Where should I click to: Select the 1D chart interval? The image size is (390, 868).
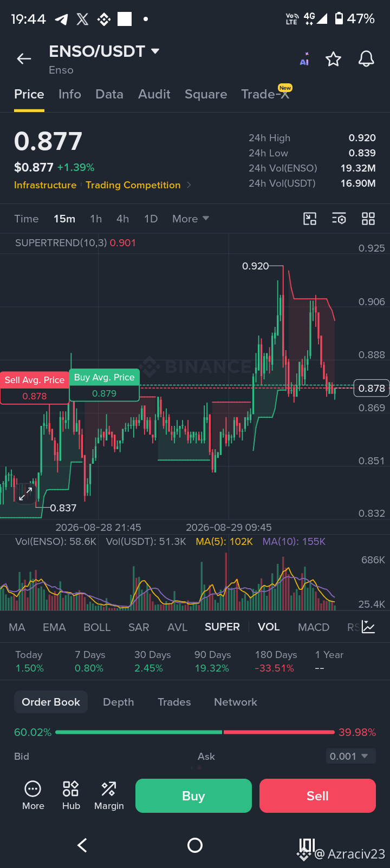(x=151, y=219)
